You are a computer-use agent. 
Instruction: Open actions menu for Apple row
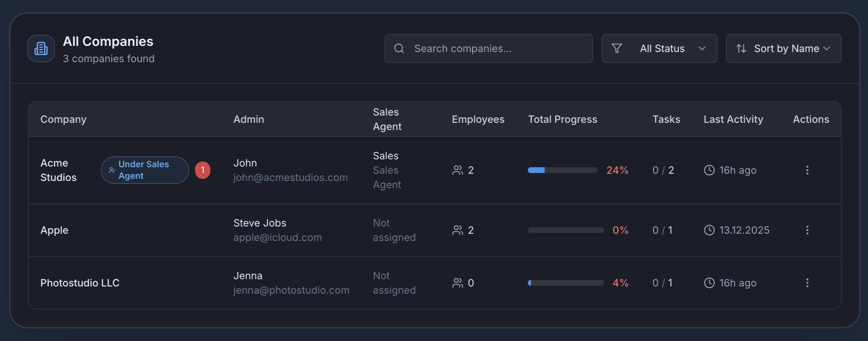click(807, 230)
